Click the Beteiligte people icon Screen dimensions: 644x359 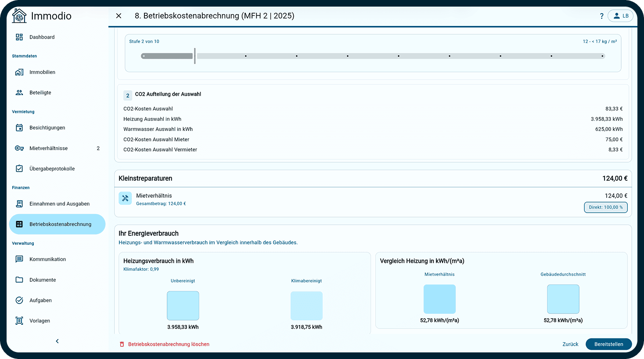[x=19, y=93]
